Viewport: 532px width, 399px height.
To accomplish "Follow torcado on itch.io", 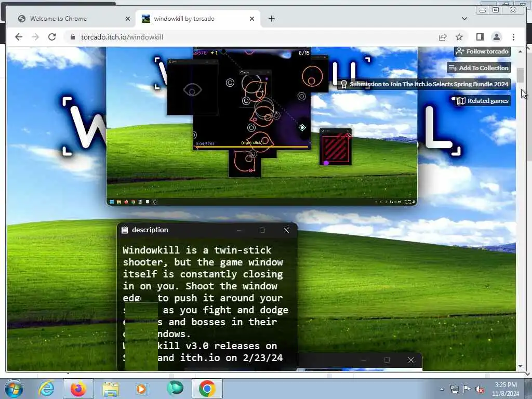I will coord(482,51).
